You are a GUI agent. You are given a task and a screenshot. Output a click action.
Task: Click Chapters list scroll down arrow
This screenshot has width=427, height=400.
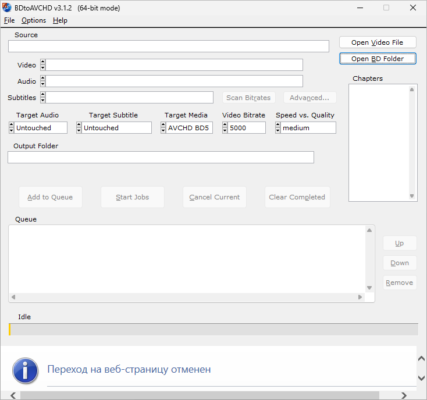click(412, 196)
